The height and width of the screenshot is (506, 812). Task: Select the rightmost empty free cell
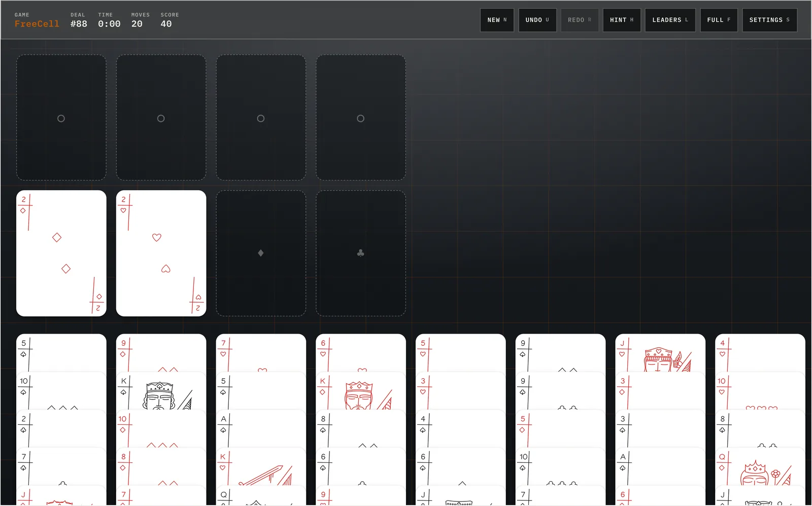click(361, 118)
